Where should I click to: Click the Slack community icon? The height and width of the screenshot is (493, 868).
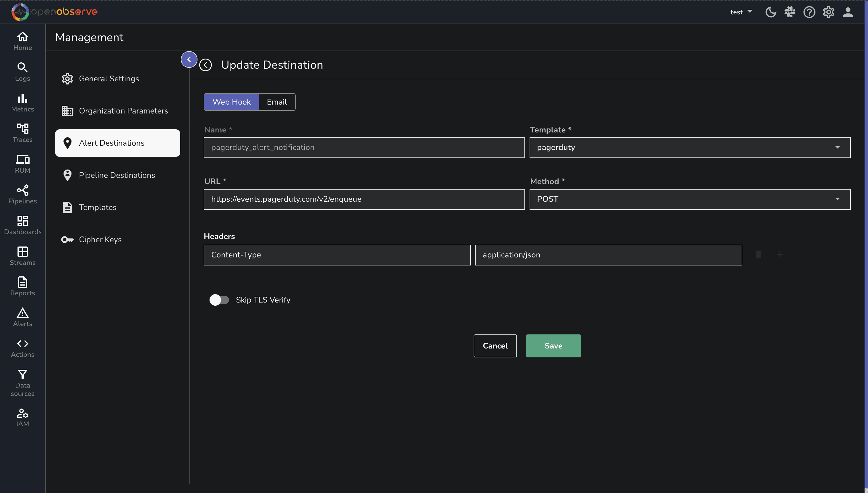click(790, 12)
